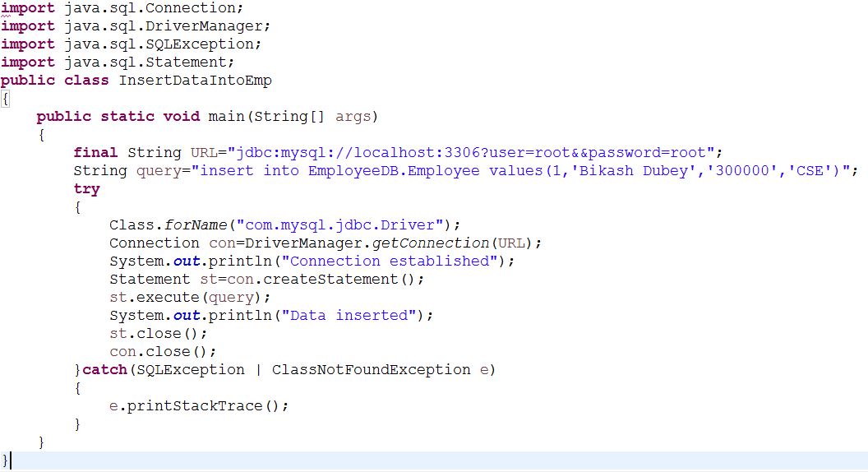868x472 pixels.
Task: Click ClassNotFoundException in the catch clause
Action: [x=371, y=369]
